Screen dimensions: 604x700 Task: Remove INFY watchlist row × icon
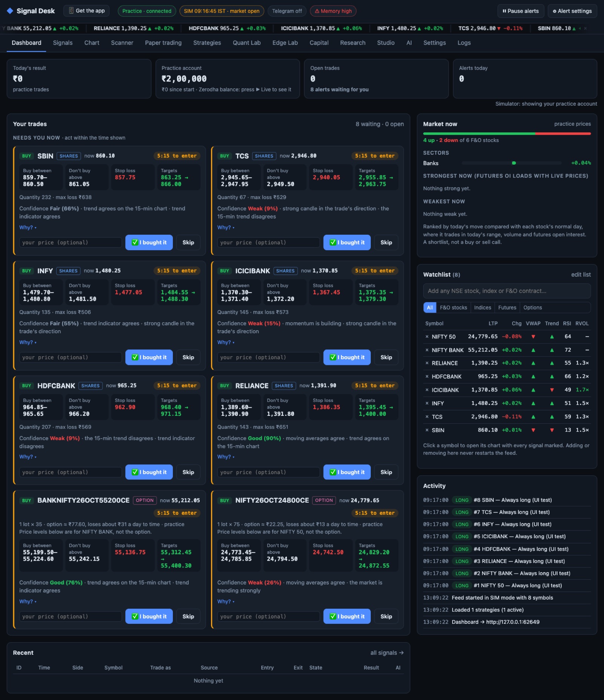click(x=427, y=403)
